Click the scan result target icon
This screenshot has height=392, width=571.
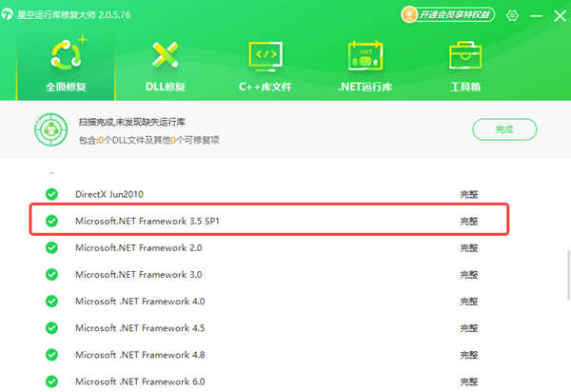(51, 129)
